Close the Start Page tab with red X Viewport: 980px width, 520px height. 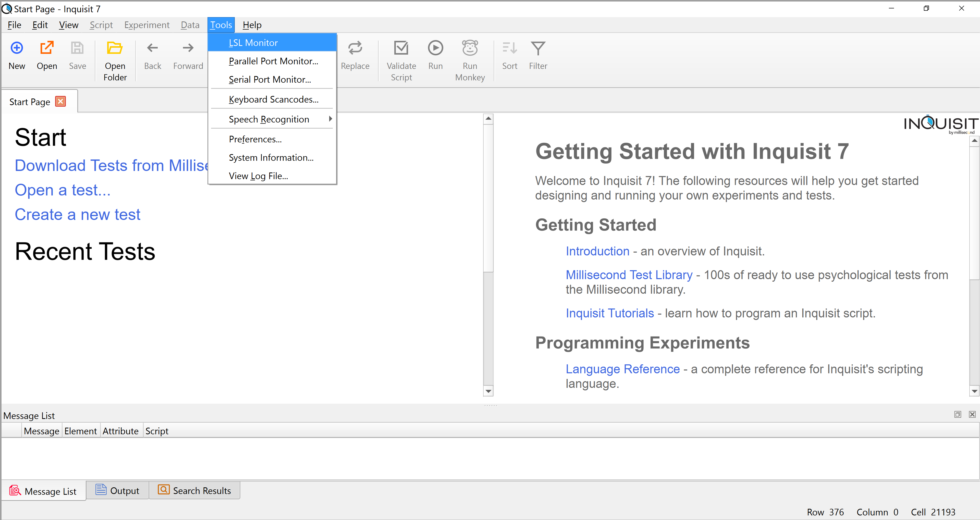[60, 101]
